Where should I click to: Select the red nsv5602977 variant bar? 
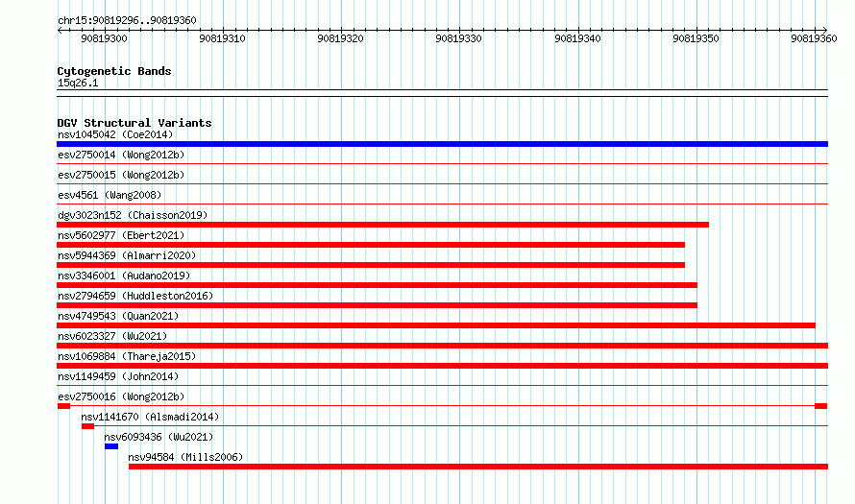(371, 245)
